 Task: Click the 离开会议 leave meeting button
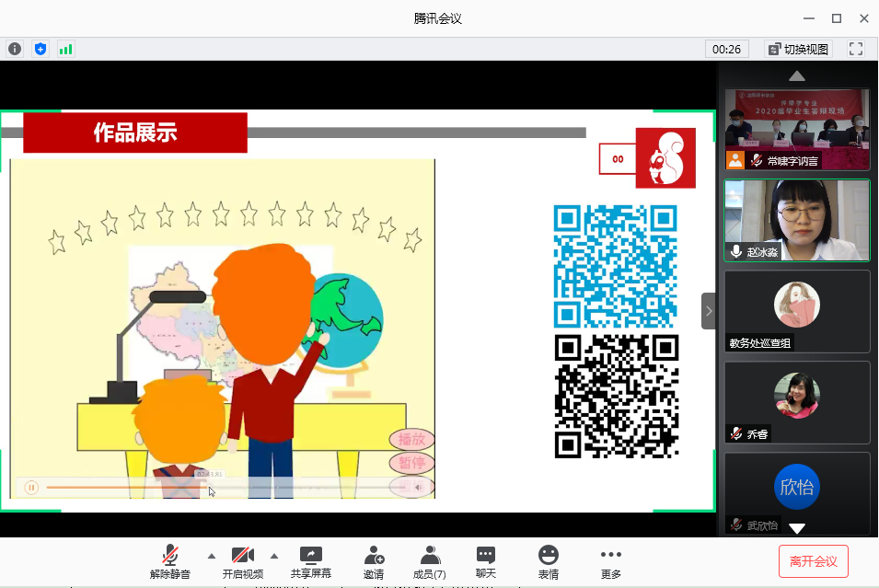coord(813,561)
